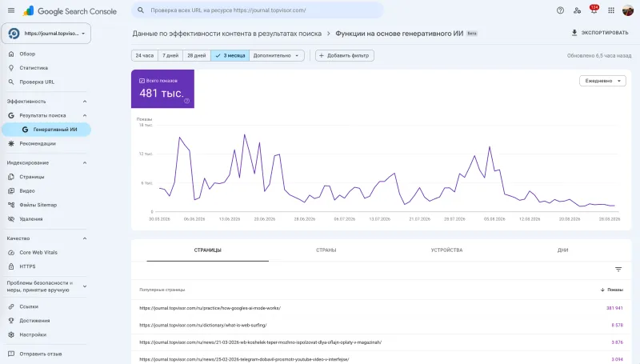The height and width of the screenshot is (364, 640).
Task: Open the what-is-web-surfing page row
Action: pyautogui.click(x=382, y=326)
